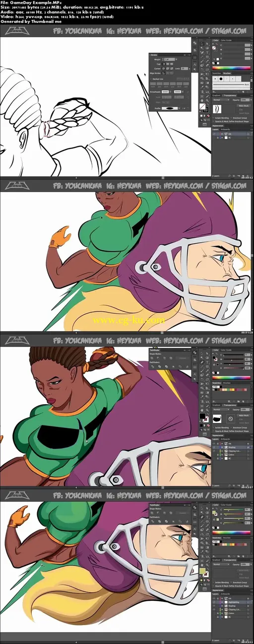This screenshot has width=254, height=644.
Task: Hide the Ink layer in the two-layer panel
Action: (214, 134)
